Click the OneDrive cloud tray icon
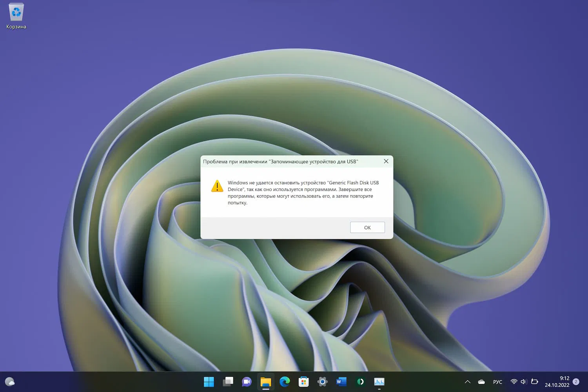 click(481, 382)
